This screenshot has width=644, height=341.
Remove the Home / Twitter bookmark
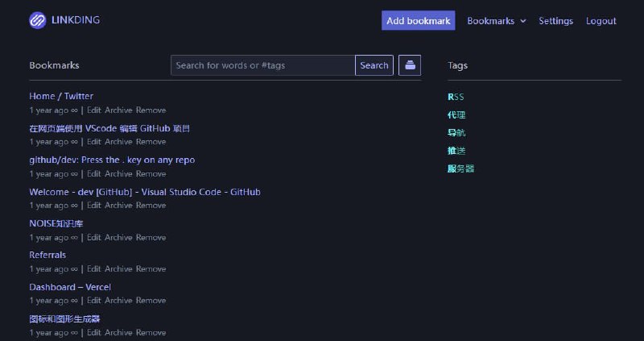point(151,110)
